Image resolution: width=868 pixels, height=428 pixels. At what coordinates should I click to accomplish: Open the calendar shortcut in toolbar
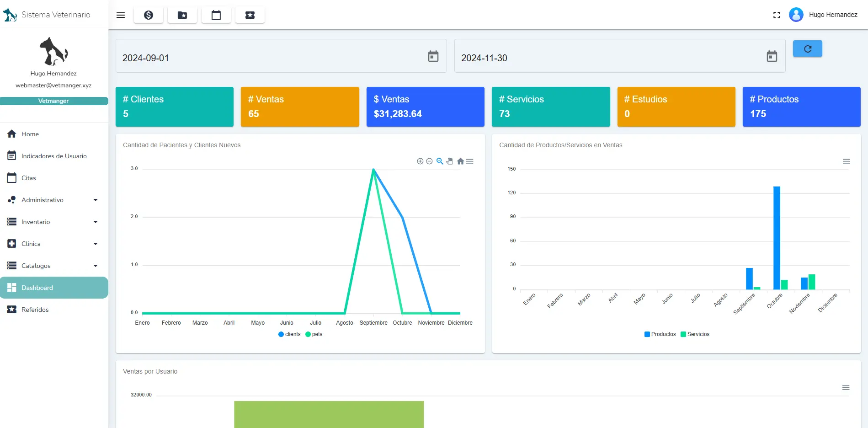(216, 15)
